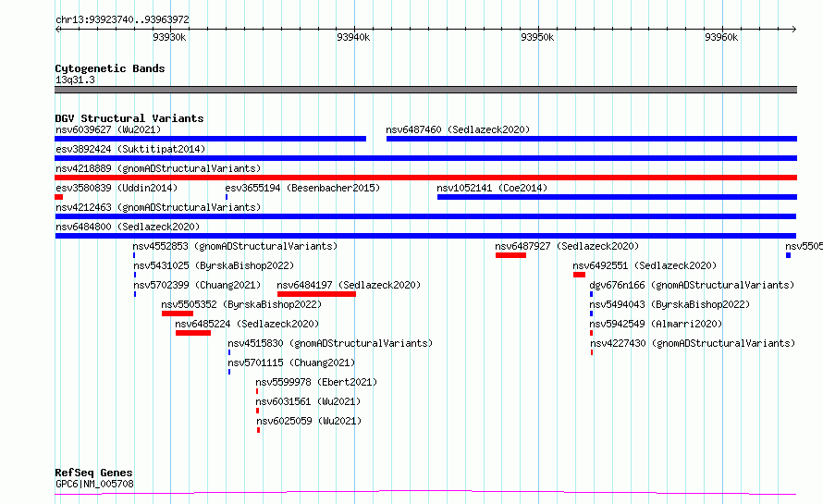Image resolution: width=823 pixels, height=504 pixels.
Task: Click the nsv5505352 red bar
Action: pyautogui.click(x=178, y=313)
